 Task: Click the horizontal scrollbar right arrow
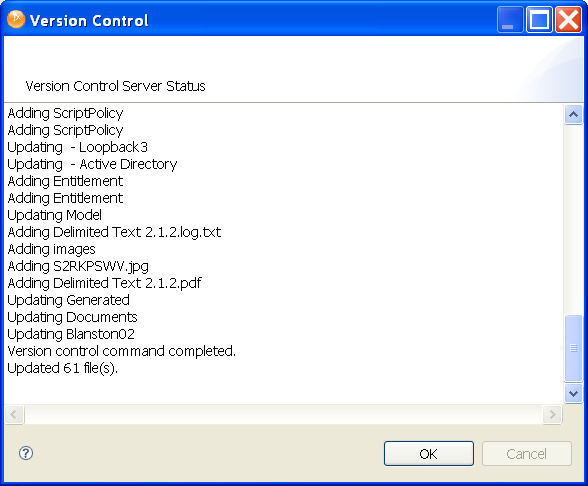click(x=552, y=414)
